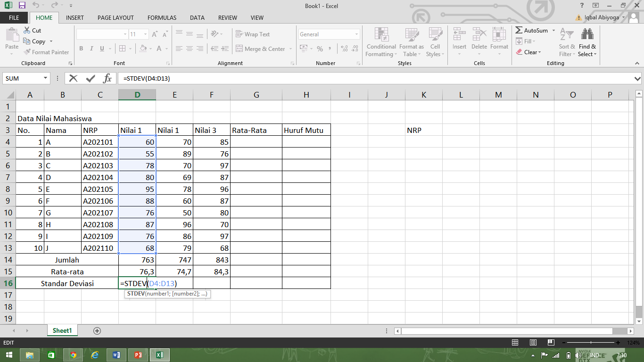Expand the formula bar chevron
The width and height of the screenshot is (644, 362).
point(638,79)
